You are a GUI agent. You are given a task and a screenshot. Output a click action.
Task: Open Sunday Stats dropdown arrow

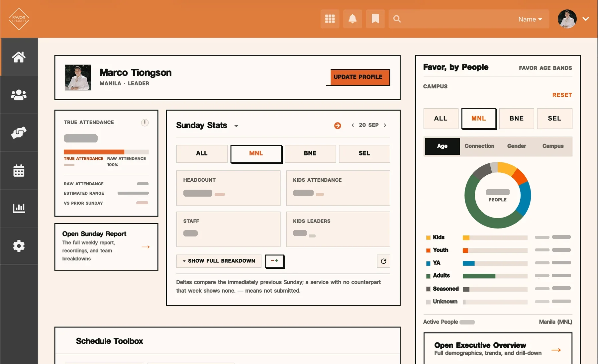pos(236,126)
